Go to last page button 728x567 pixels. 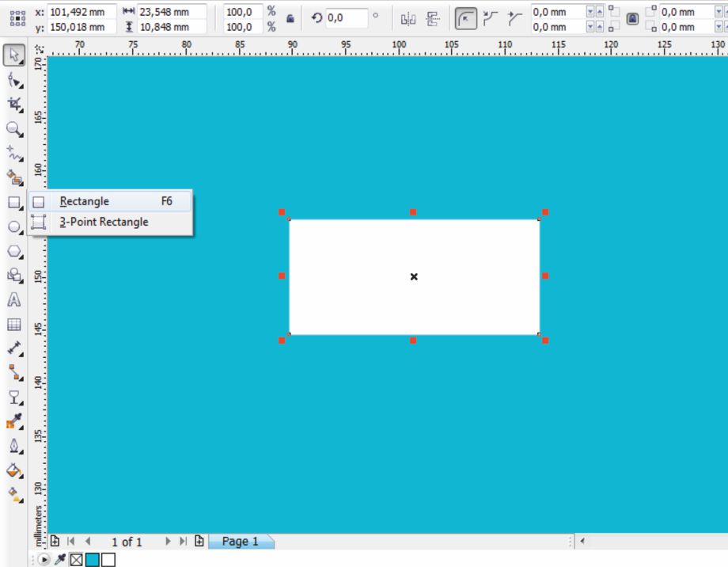[x=184, y=541]
